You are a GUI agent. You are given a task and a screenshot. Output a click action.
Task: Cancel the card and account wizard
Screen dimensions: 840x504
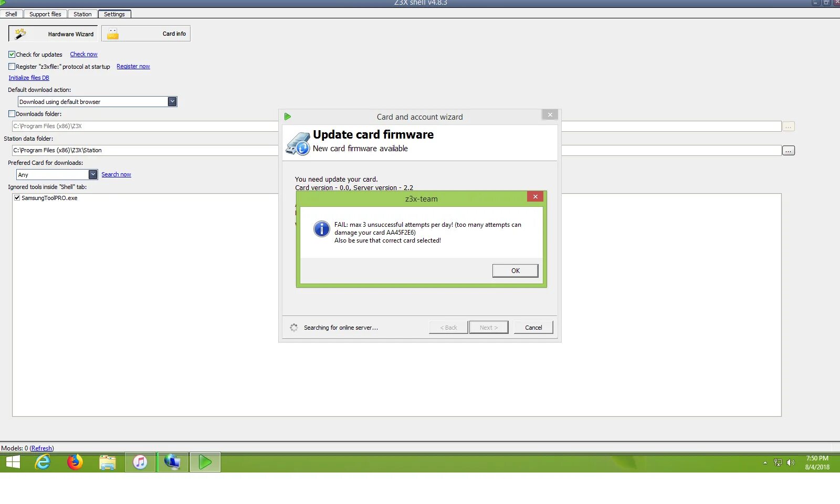(x=533, y=327)
